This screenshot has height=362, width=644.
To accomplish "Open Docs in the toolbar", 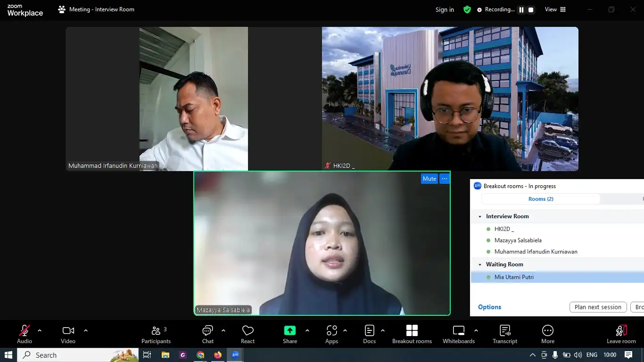I will point(370,334).
